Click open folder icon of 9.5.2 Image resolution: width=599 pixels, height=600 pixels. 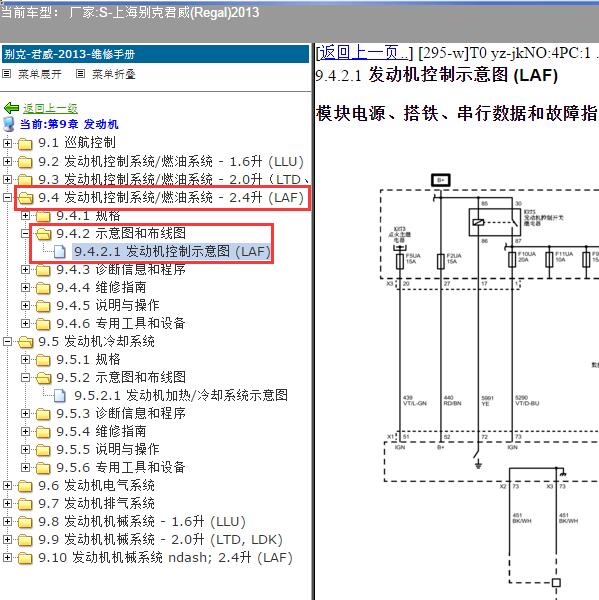coord(43,378)
